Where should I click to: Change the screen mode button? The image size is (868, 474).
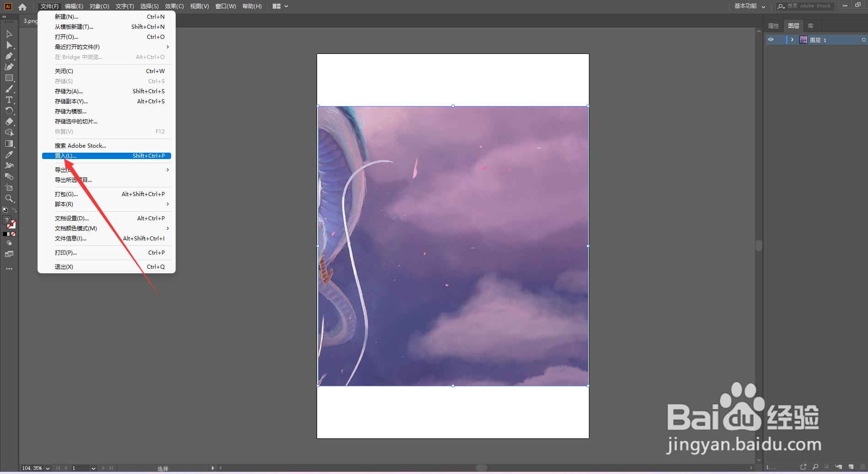click(x=9, y=254)
